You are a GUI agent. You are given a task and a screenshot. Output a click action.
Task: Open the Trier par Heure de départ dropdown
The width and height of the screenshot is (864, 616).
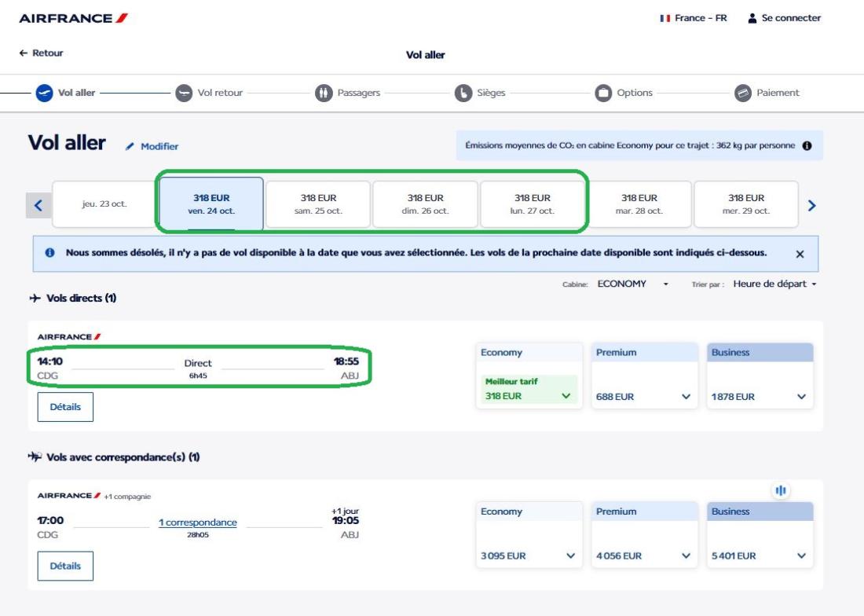pyautogui.click(x=774, y=284)
